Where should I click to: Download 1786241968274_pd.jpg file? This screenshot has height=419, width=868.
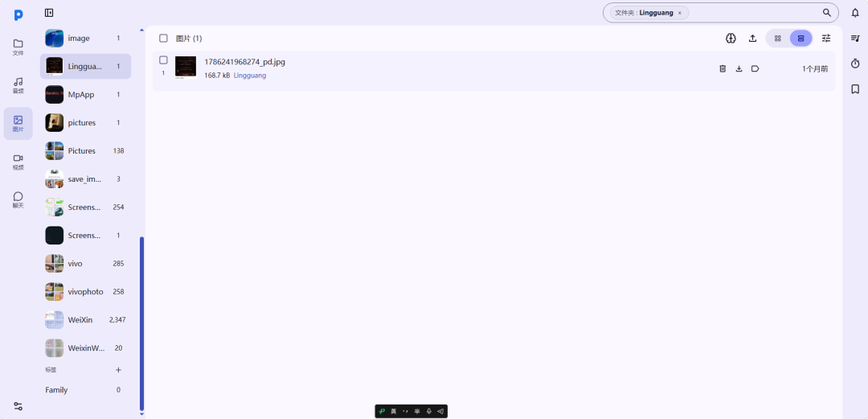739,68
